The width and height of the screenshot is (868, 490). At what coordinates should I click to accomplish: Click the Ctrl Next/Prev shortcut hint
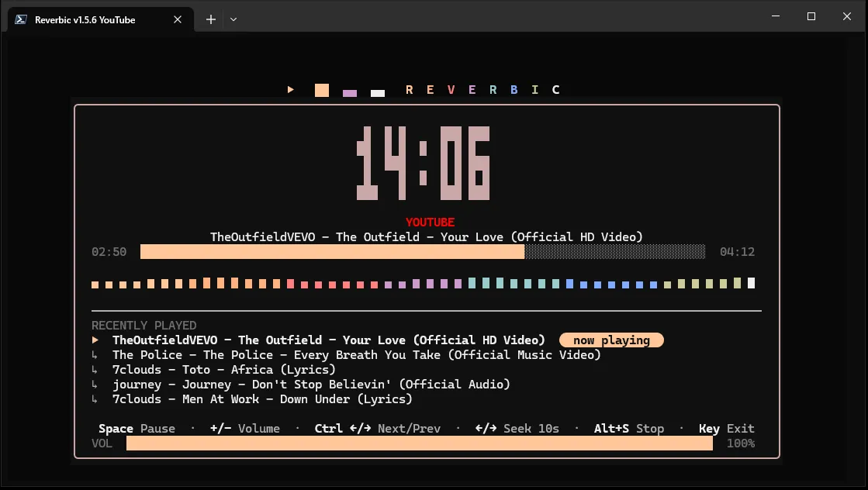378,429
